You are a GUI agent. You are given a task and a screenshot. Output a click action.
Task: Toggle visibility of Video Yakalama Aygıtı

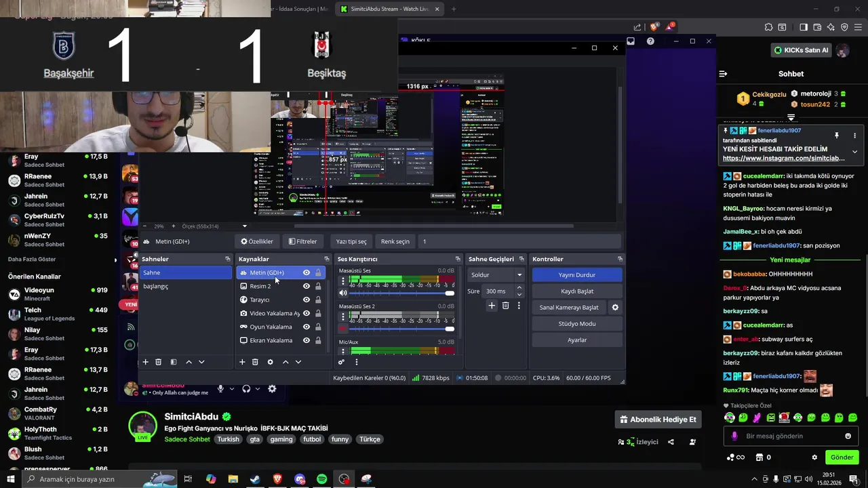(x=307, y=313)
